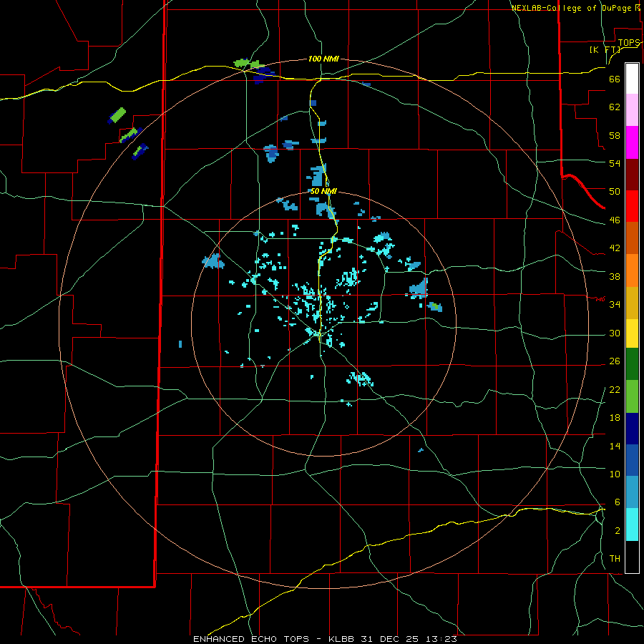644x644 pixels.
Task: Click the white swatch on the echo tops legend
Action: (x=632, y=79)
